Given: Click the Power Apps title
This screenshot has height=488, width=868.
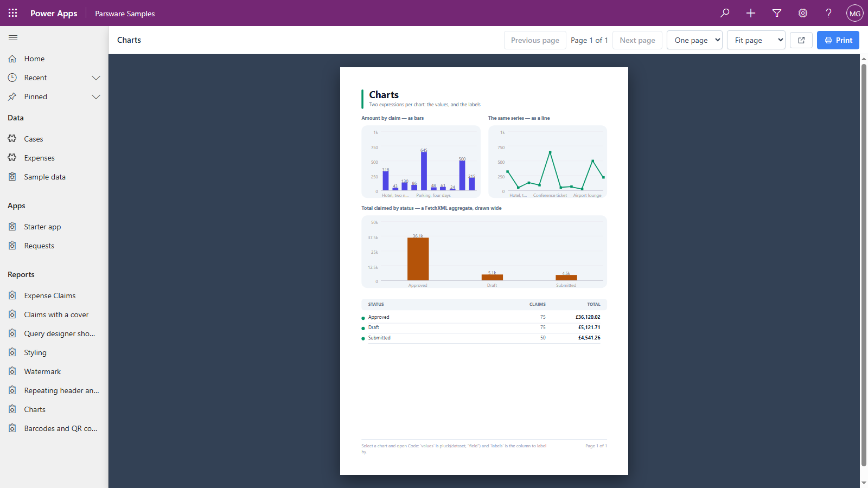Looking at the screenshot, I should [x=54, y=14].
